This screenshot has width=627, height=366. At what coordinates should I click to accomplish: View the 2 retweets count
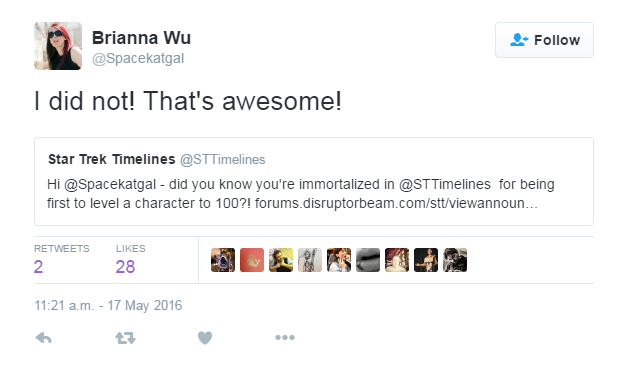point(38,267)
